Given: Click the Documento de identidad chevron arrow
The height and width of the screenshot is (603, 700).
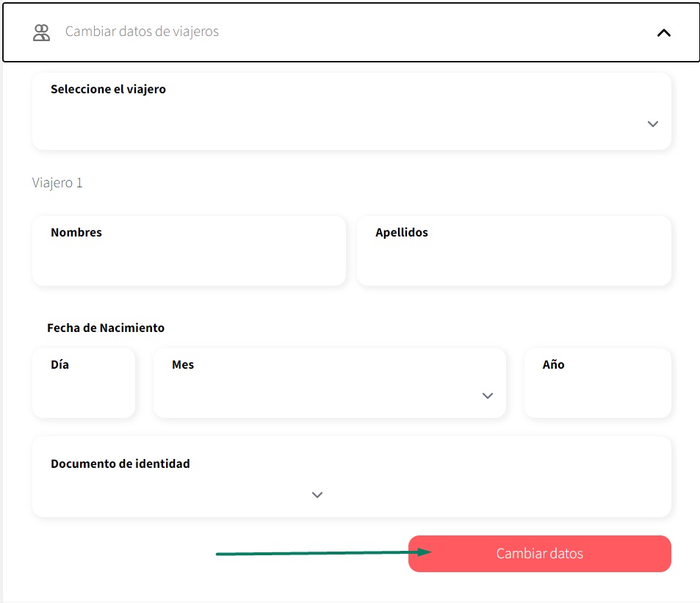Looking at the screenshot, I should tap(317, 495).
